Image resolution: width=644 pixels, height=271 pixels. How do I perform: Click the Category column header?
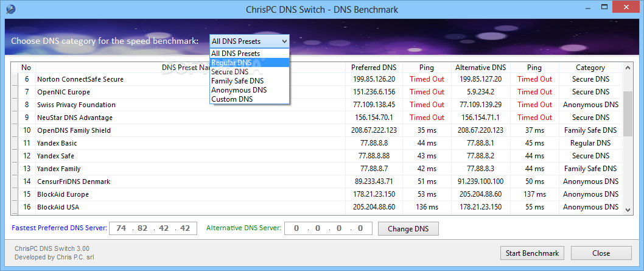590,68
